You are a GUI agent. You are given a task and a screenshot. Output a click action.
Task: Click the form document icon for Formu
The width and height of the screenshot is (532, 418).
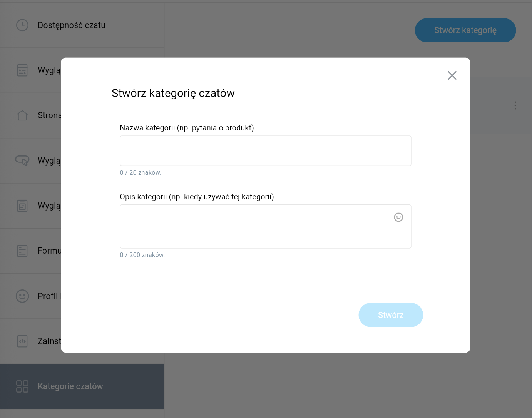[22, 251]
